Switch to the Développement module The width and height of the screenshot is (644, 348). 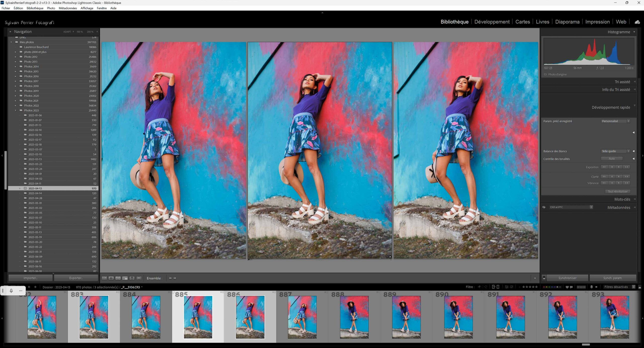coord(492,22)
